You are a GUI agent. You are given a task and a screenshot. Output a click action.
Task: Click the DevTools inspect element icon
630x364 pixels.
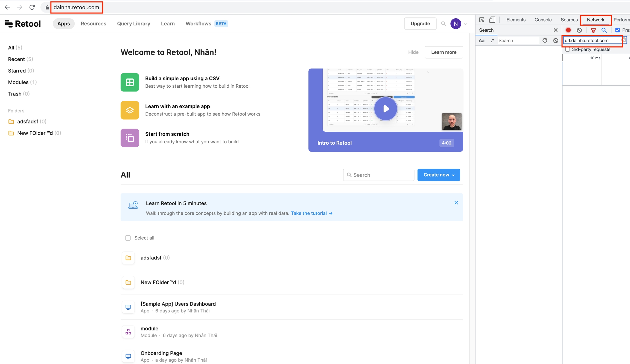(x=482, y=20)
